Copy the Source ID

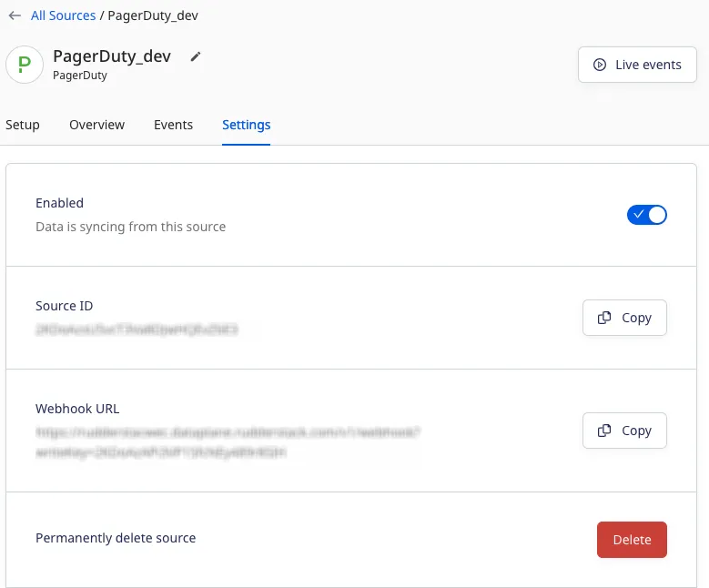[x=624, y=318]
